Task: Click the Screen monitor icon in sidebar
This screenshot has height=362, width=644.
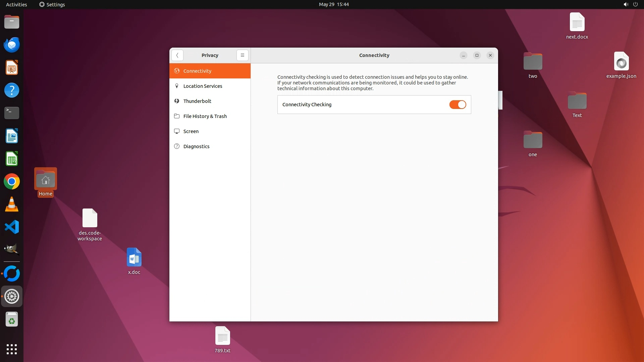Action: pyautogui.click(x=177, y=131)
